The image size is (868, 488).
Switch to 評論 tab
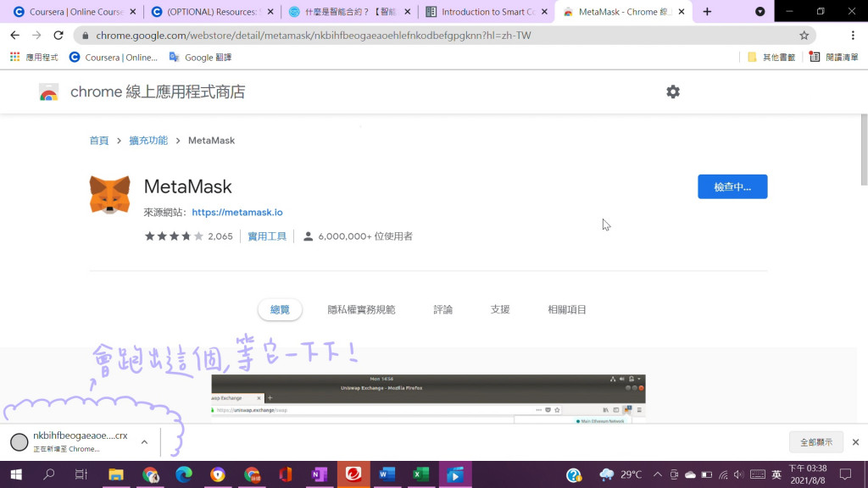click(442, 310)
